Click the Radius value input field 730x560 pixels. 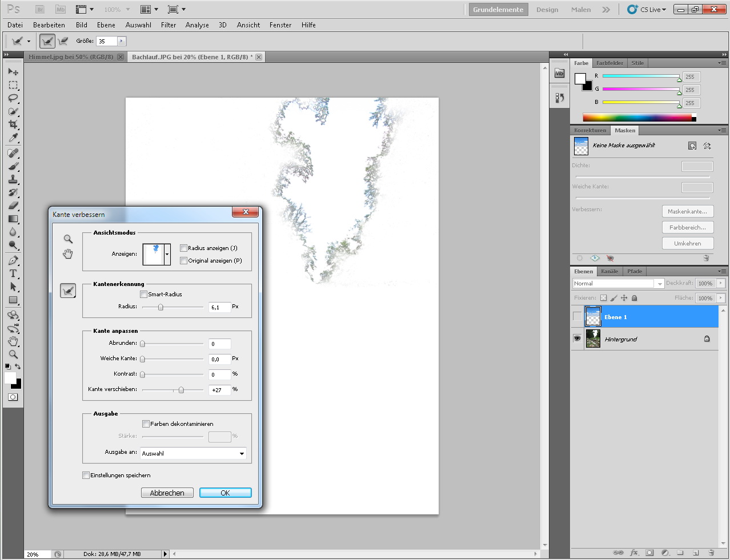tap(219, 307)
